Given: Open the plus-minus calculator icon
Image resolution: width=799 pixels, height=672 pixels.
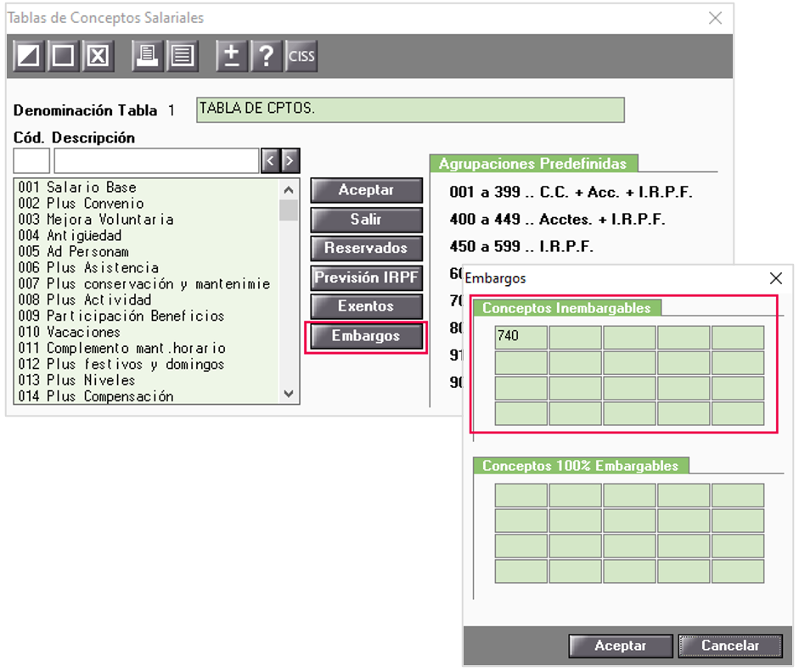Looking at the screenshot, I should coord(232,55).
